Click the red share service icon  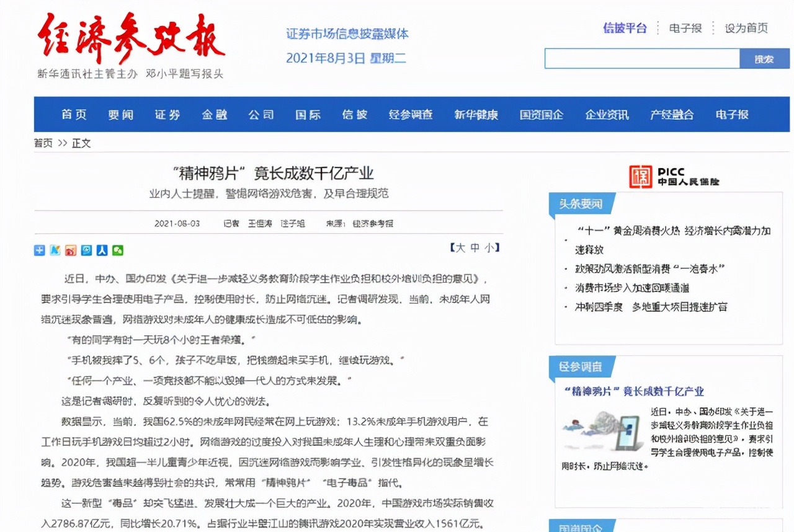[71, 250]
